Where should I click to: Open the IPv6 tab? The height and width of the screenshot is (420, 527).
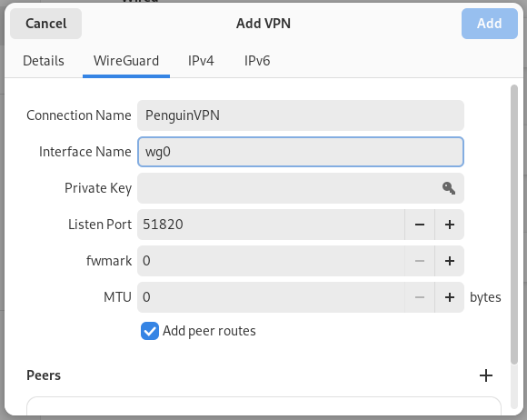click(x=257, y=61)
